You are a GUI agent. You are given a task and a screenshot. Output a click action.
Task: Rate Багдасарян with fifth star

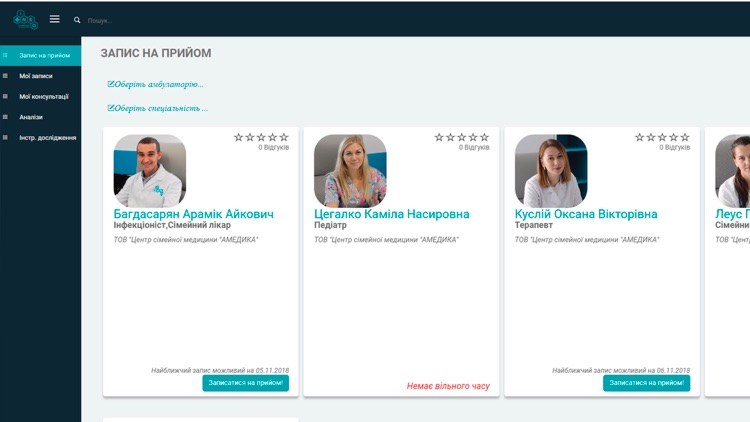[x=284, y=137]
